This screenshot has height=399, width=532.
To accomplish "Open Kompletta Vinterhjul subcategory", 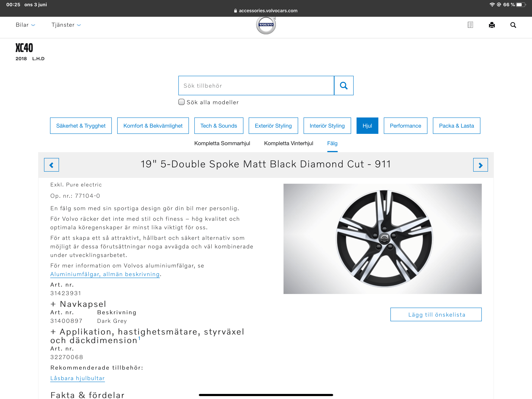I will 289,143.
